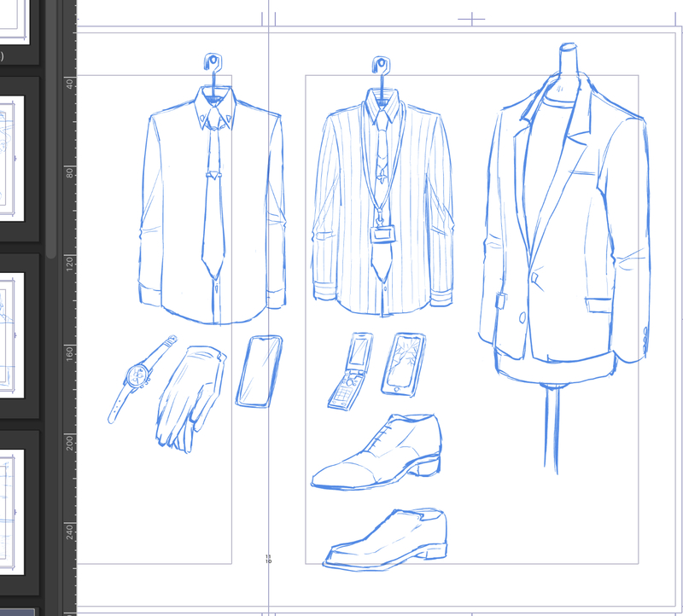Screen dimensions: 683x616
Task: Click the loafer shoe sketch
Action: click(386, 539)
